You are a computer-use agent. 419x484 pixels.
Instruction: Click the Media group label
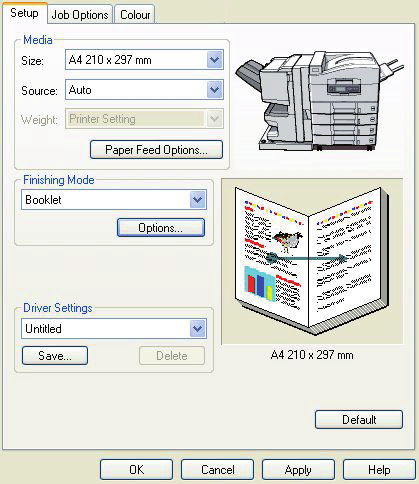(x=38, y=40)
